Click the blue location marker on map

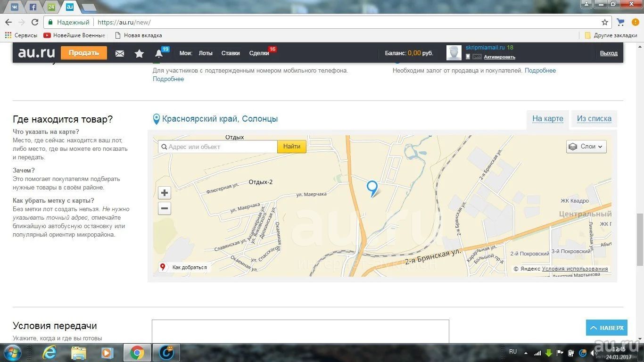click(372, 189)
